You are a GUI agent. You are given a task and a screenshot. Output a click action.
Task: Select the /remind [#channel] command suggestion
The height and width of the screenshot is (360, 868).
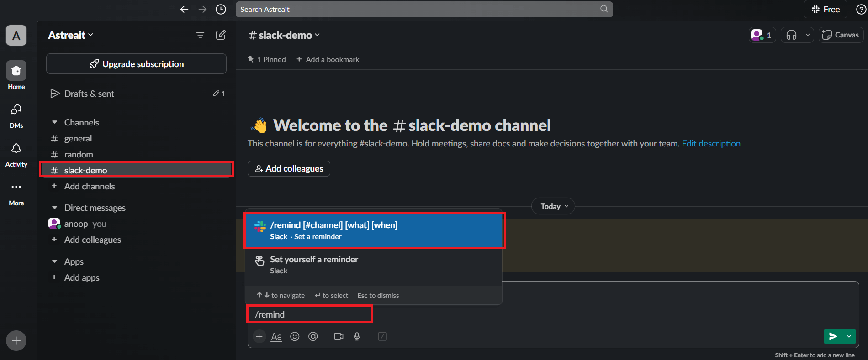coord(374,230)
